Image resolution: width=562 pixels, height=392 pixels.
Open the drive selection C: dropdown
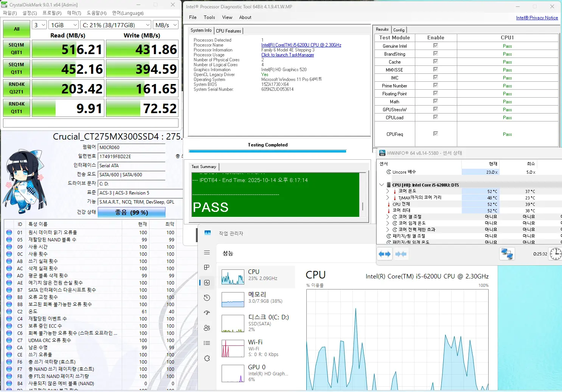(116, 25)
